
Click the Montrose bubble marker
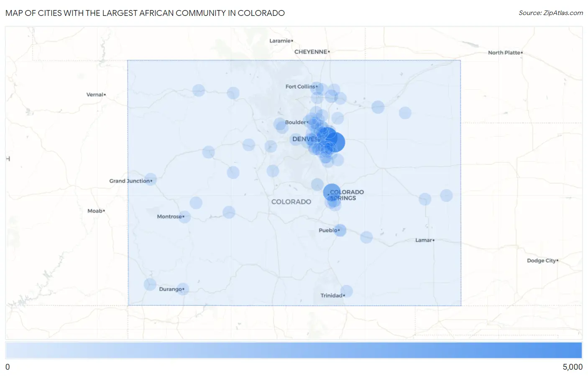click(x=184, y=217)
